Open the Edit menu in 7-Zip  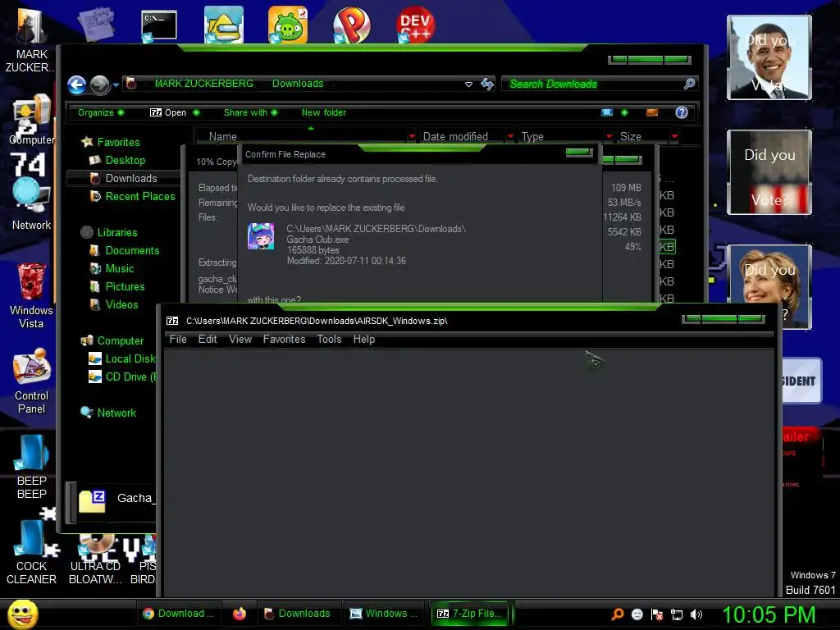pos(208,339)
